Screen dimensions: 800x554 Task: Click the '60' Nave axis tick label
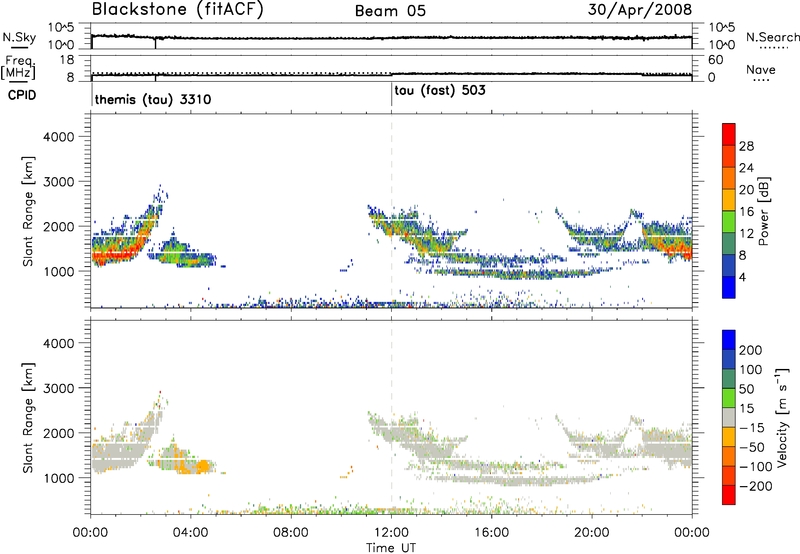[x=716, y=60]
